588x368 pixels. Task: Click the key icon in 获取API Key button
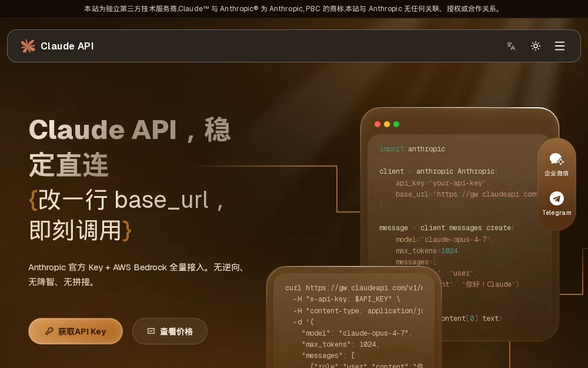[49, 331]
